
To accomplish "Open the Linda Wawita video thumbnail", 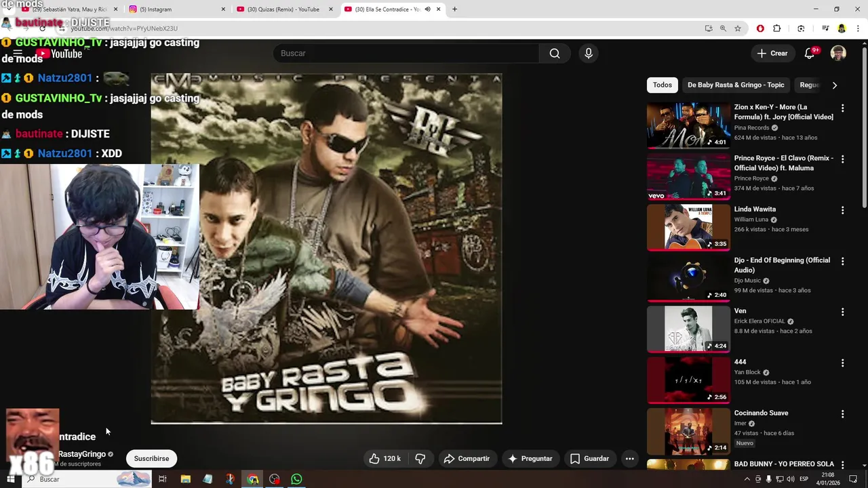I will pyautogui.click(x=688, y=227).
